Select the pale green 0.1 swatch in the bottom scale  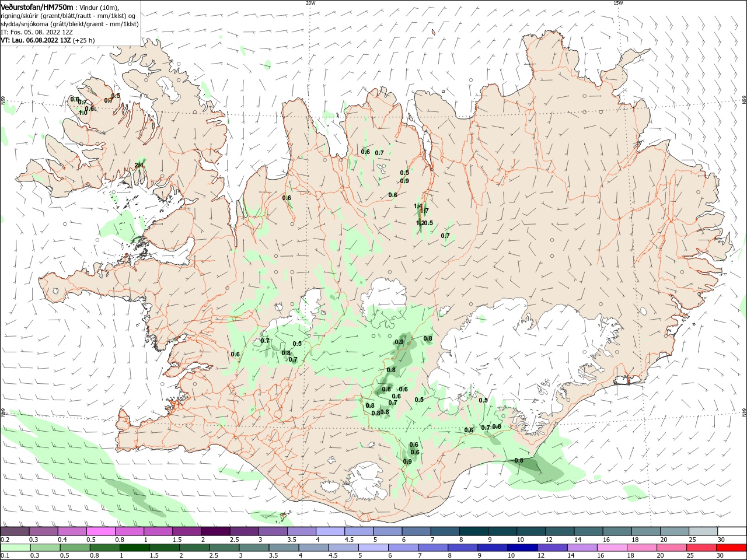point(16,548)
